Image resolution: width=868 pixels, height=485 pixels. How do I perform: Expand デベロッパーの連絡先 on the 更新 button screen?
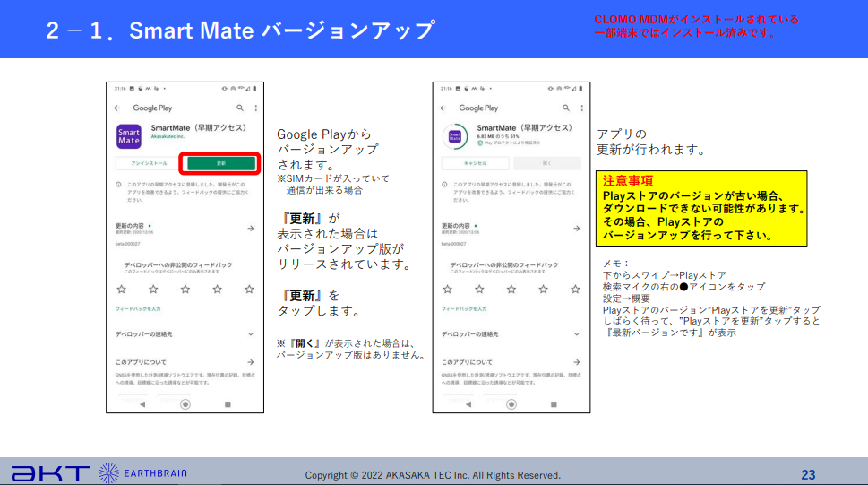tap(251, 334)
